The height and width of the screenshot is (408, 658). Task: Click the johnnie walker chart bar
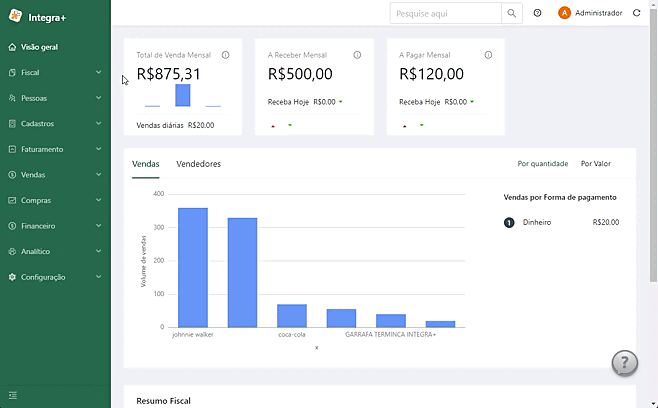(x=193, y=267)
